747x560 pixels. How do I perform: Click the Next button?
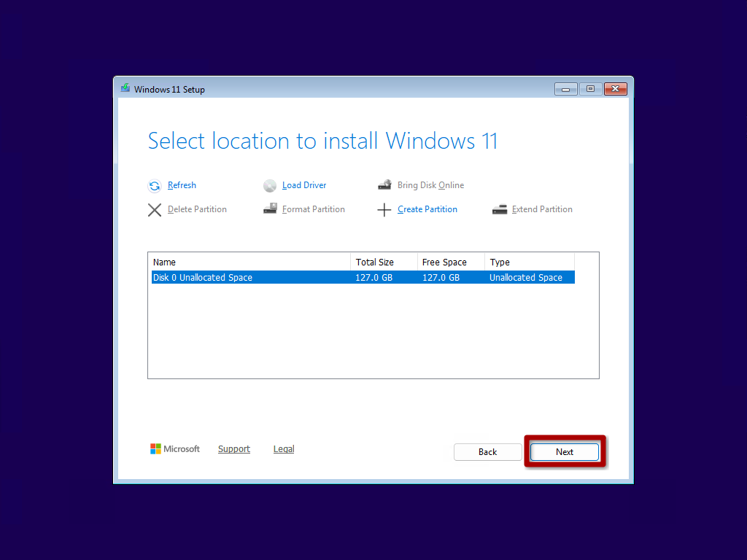pyautogui.click(x=565, y=452)
